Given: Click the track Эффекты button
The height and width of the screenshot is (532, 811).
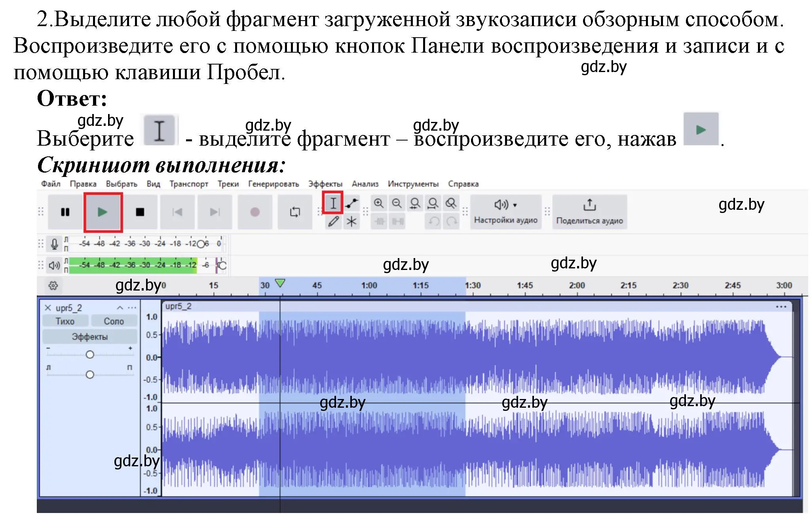Looking at the screenshot, I should [90, 337].
